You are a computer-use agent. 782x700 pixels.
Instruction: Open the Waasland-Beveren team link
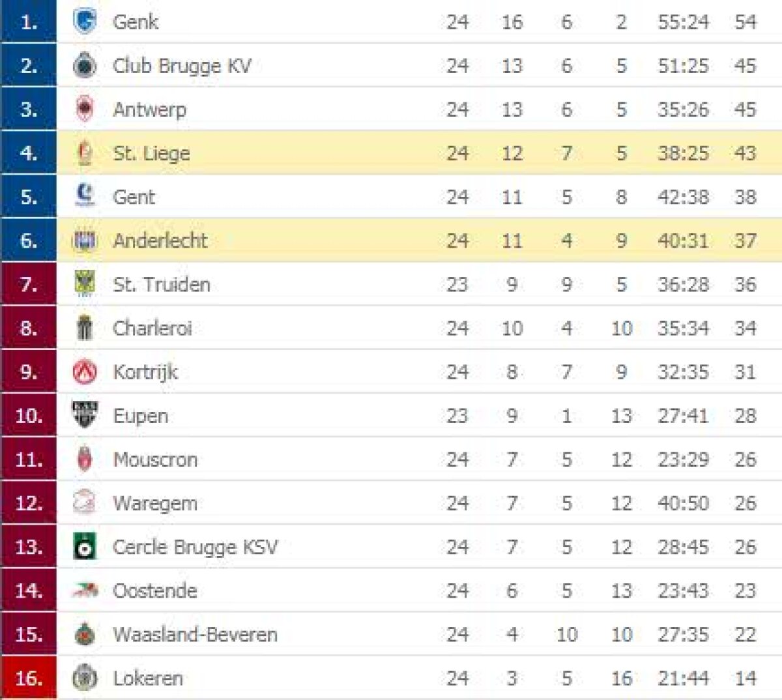pyautogui.click(x=195, y=634)
